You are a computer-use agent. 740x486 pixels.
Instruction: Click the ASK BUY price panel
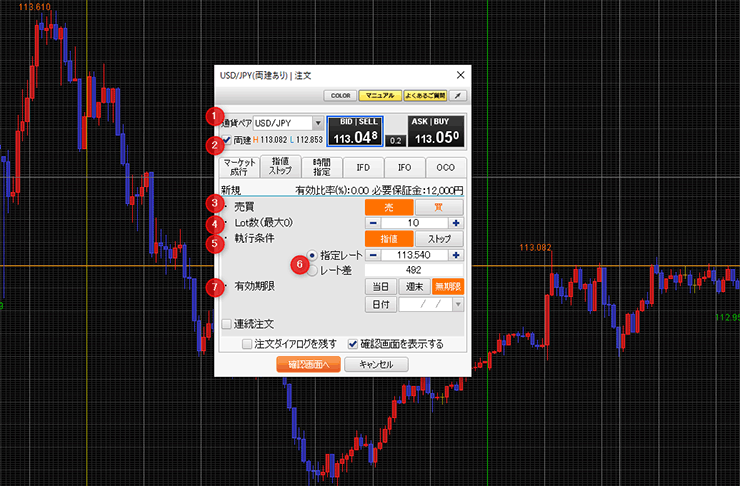pos(437,131)
